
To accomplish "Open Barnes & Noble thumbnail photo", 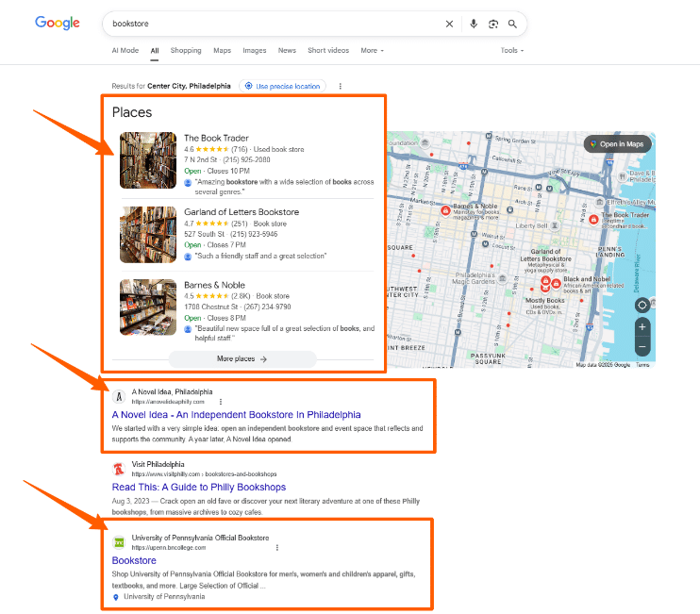I will point(148,307).
